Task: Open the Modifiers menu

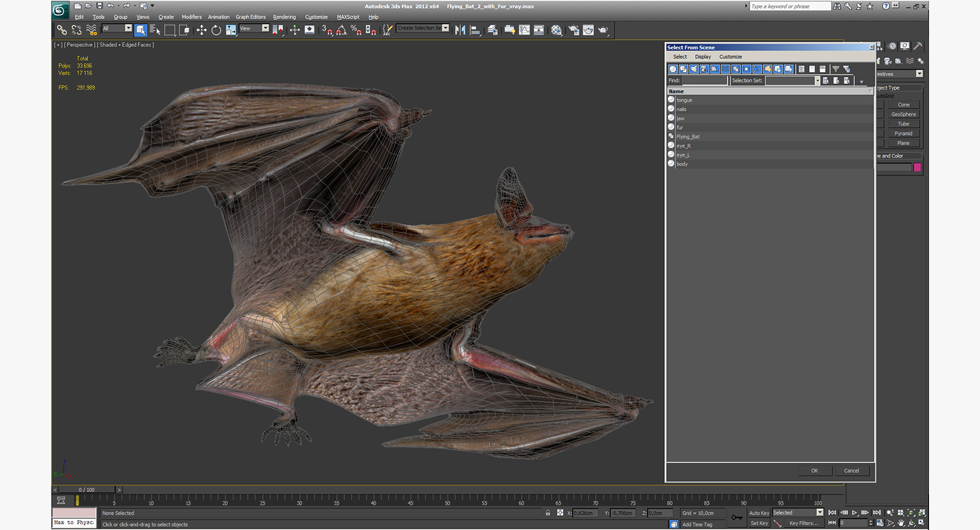Action: tap(191, 17)
